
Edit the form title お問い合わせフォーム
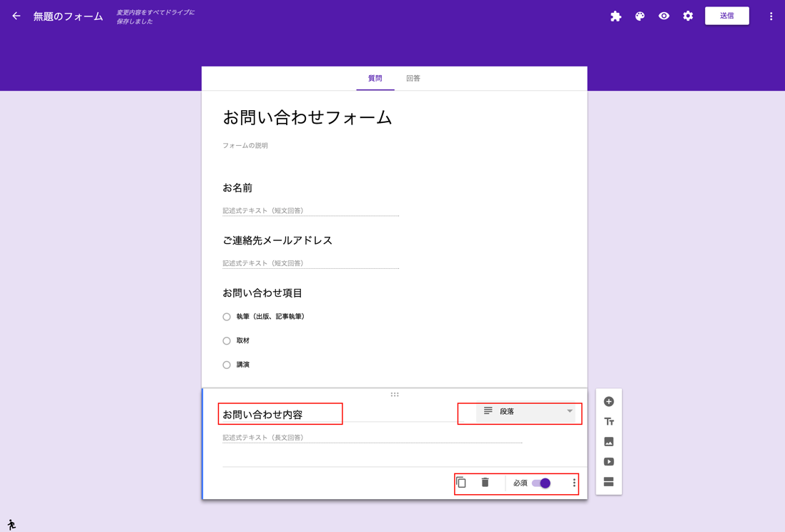[x=307, y=117]
